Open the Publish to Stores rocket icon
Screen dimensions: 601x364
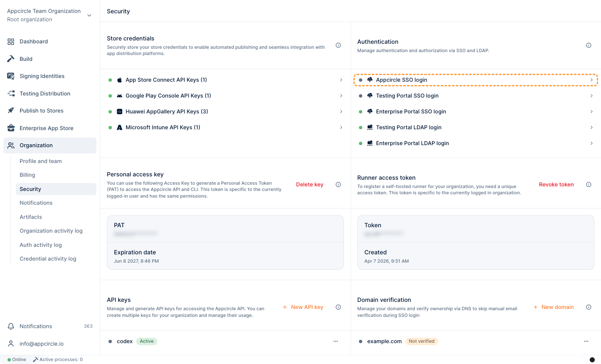tap(11, 110)
